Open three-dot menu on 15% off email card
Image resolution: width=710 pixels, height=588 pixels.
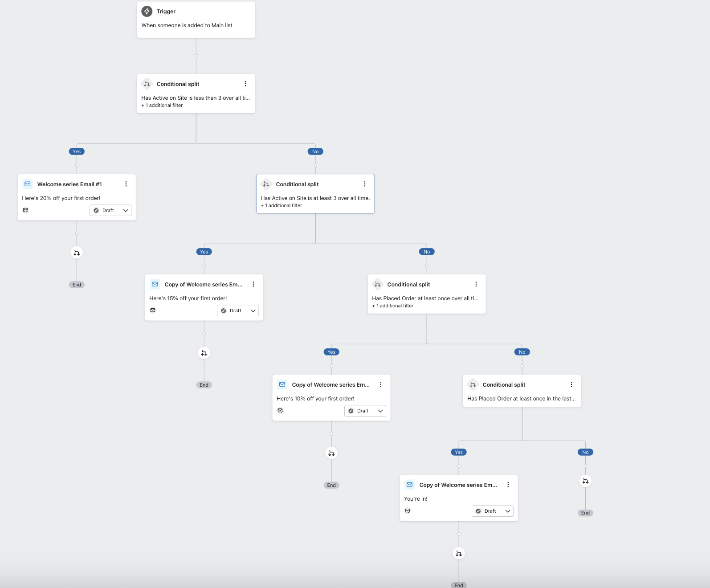click(253, 284)
